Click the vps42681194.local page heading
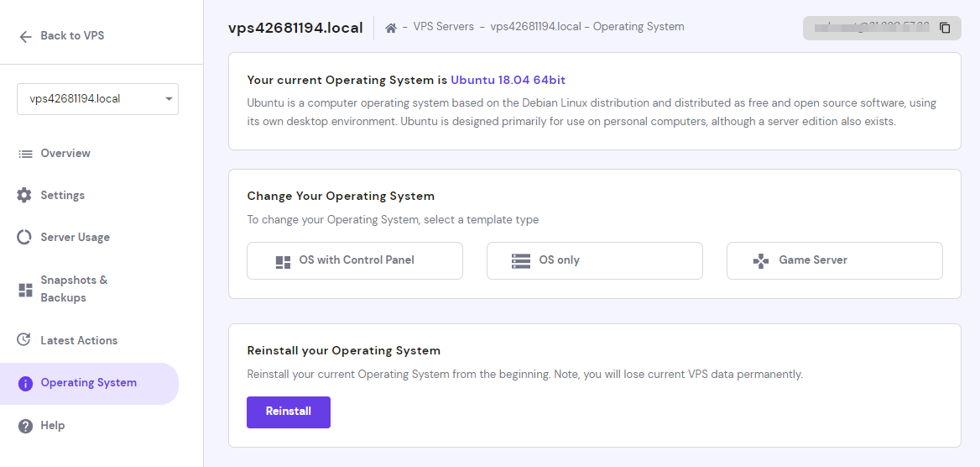The image size is (980, 467). (295, 29)
